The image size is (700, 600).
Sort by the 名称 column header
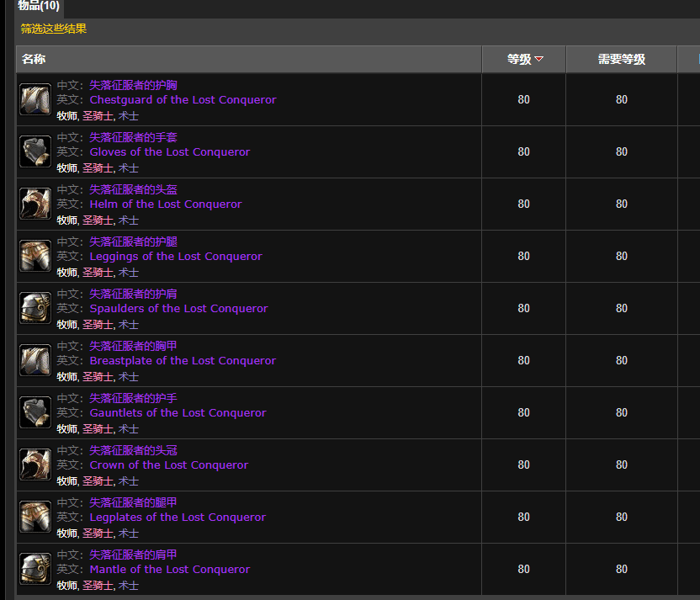click(x=249, y=59)
